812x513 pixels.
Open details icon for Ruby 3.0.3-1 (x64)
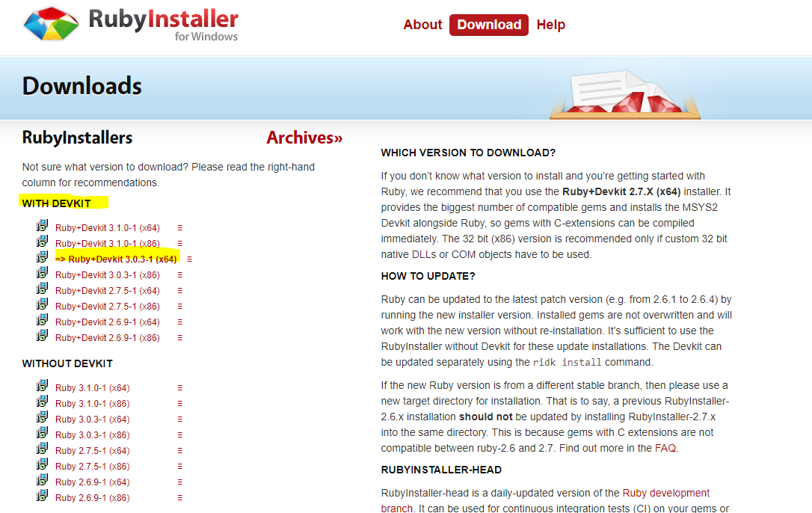[x=180, y=420]
